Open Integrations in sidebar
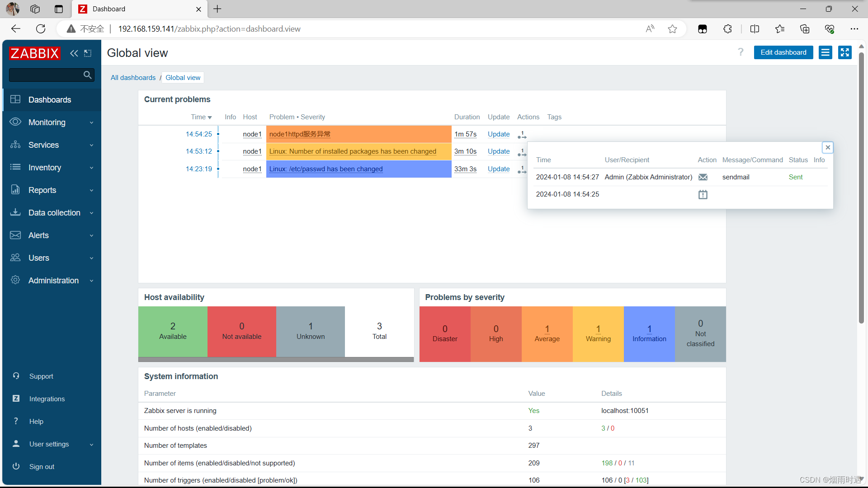Viewport: 868px width, 488px height. (x=47, y=399)
